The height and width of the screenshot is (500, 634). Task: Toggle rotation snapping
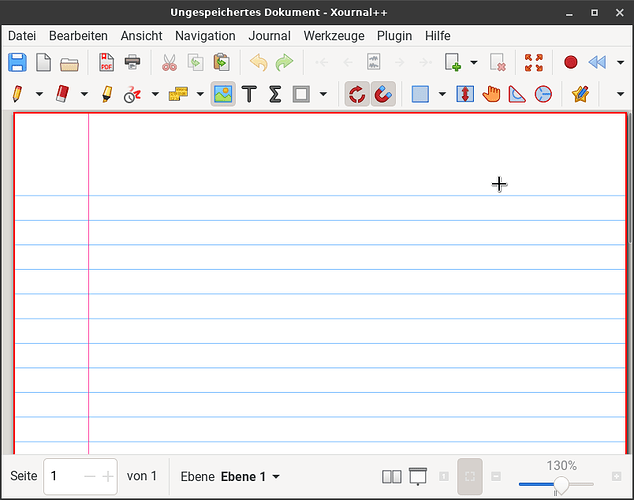click(357, 94)
